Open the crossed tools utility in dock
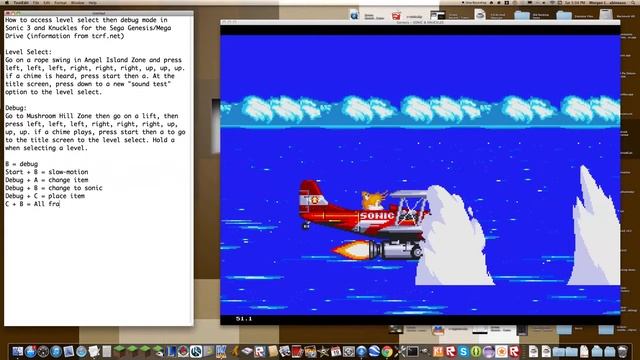The height and width of the screenshot is (360, 640). pos(400,351)
